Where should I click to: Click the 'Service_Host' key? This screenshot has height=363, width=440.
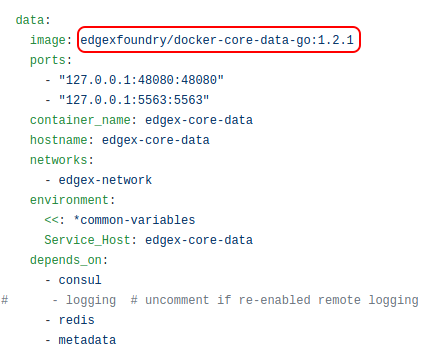point(87,240)
